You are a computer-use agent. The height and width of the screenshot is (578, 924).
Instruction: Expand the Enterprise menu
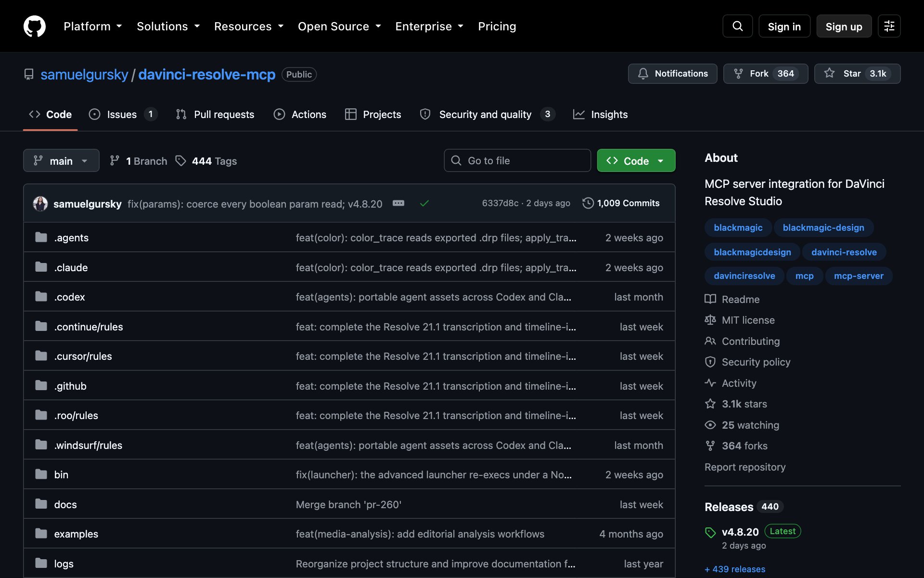pyautogui.click(x=429, y=26)
